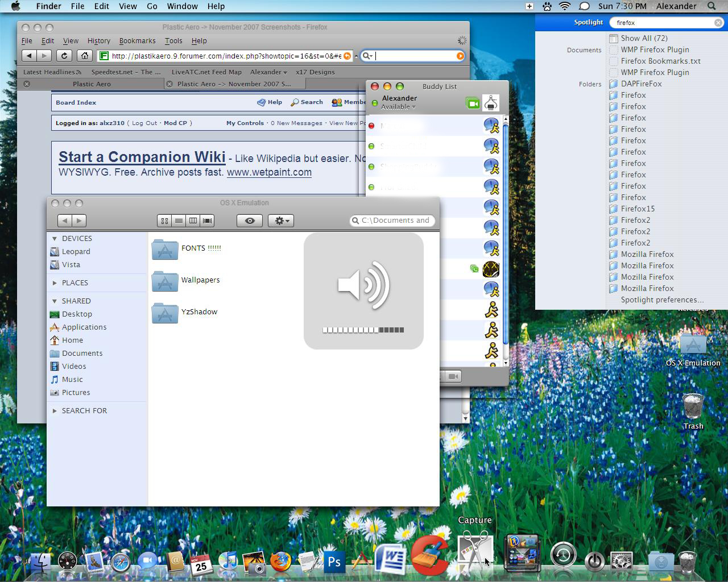Launch Dashboard from the dock
This screenshot has height=582, width=728.
pyautogui.click(x=67, y=562)
